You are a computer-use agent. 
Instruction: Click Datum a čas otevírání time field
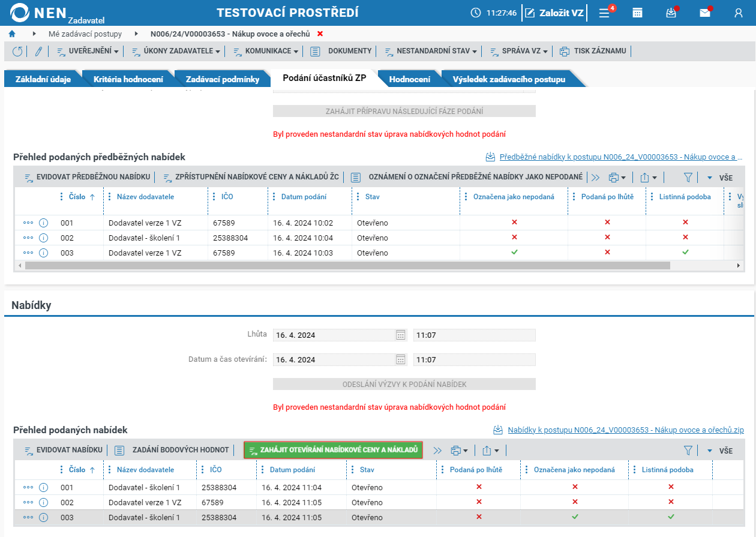(x=474, y=360)
